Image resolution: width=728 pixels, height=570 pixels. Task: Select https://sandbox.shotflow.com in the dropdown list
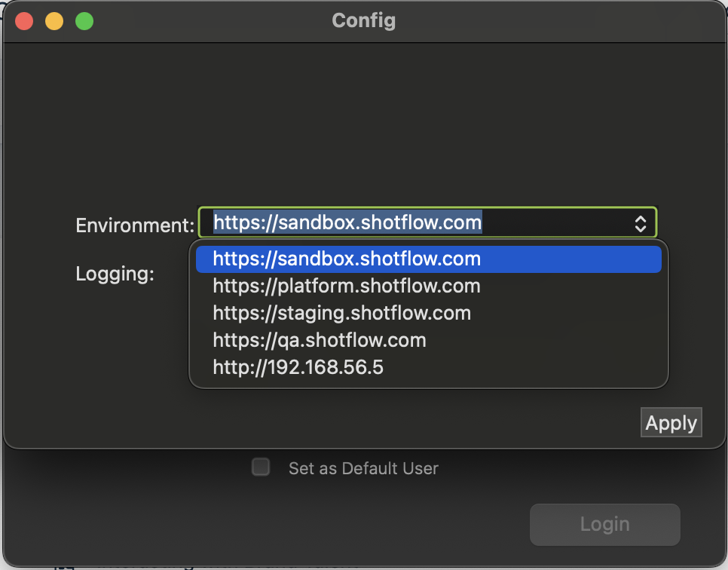429,259
